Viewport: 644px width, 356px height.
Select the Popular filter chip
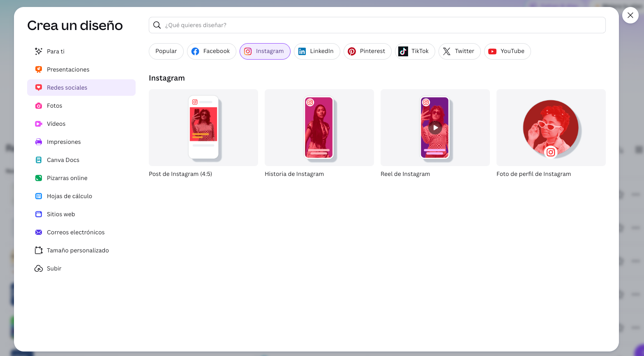(166, 51)
